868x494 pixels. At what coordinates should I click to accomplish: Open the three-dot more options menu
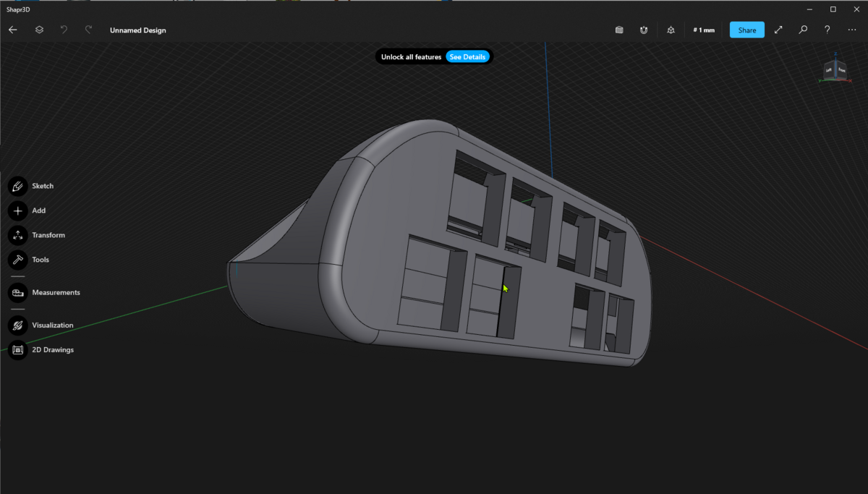851,30
